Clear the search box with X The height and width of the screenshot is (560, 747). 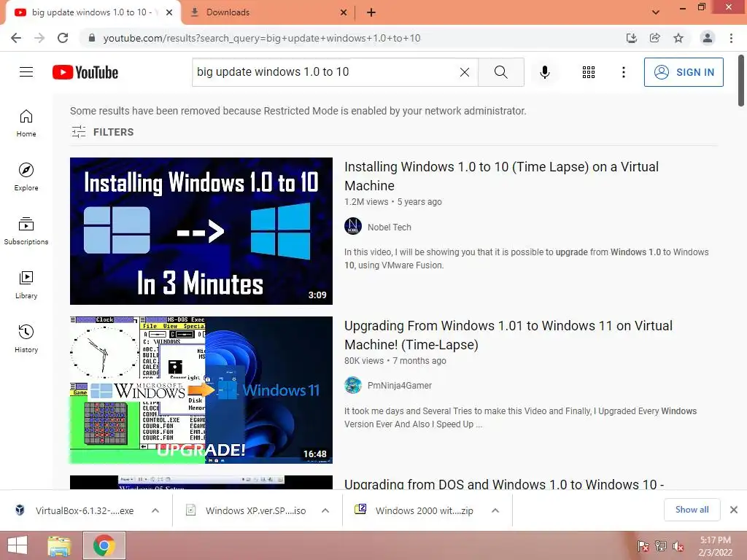465,72
